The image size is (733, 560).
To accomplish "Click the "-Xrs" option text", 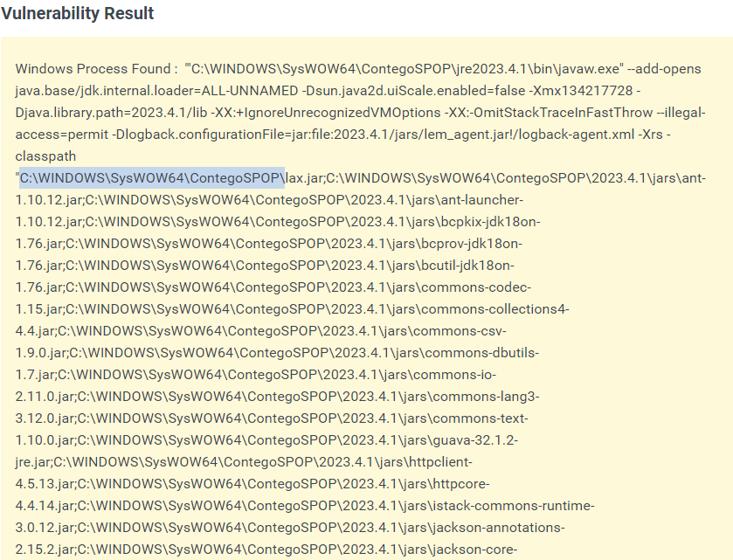I will [650, 135].
